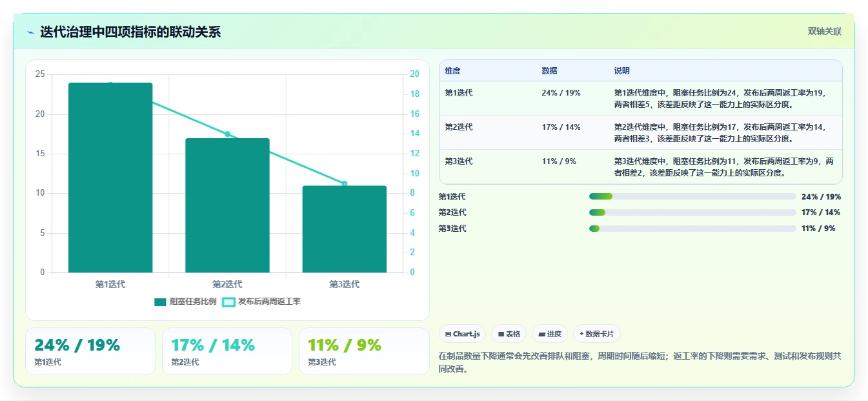This screenshot has height=401, width=868.
Task: Select the Chart.js tag
Action: [x=462, y=334]
